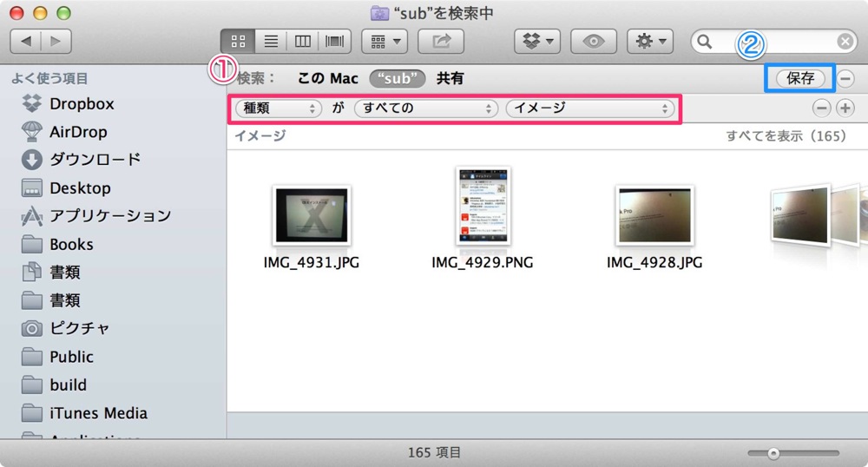Close the Finder window
The width and height of the screenshot is (868, 467).
[x=17, y=13]
